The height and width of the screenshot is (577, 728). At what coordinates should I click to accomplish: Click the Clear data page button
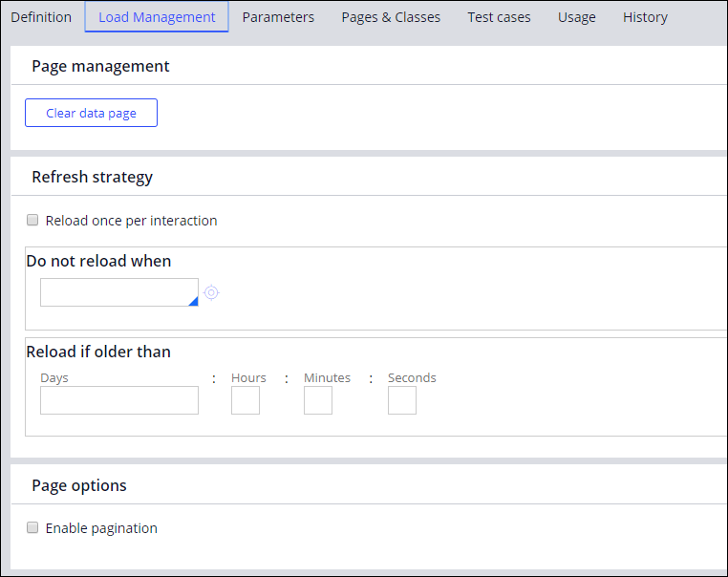point(91,113)
